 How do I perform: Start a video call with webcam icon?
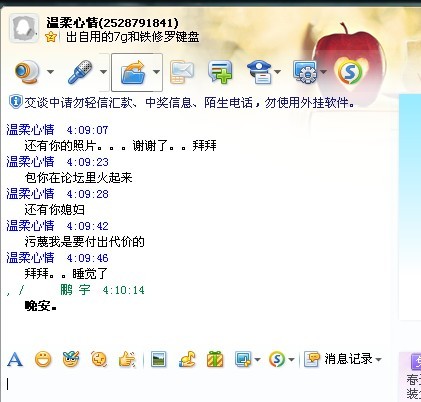click(27, 72)
